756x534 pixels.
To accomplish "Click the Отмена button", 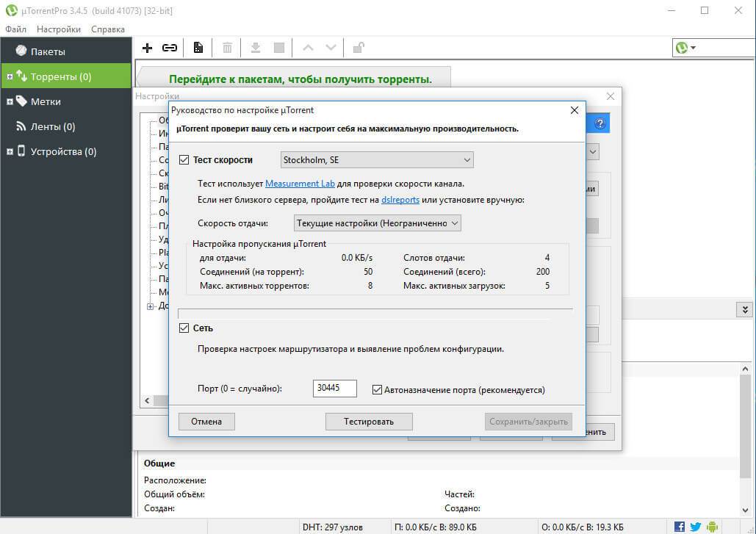I will [x=206, y=422].
